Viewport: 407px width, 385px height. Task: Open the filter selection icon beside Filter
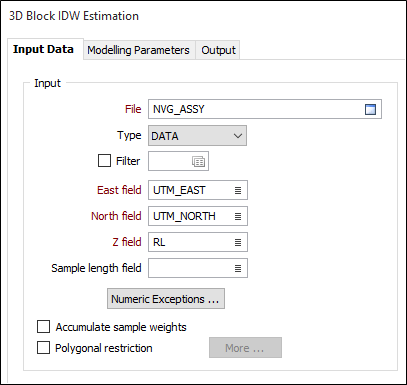(198, 162)
